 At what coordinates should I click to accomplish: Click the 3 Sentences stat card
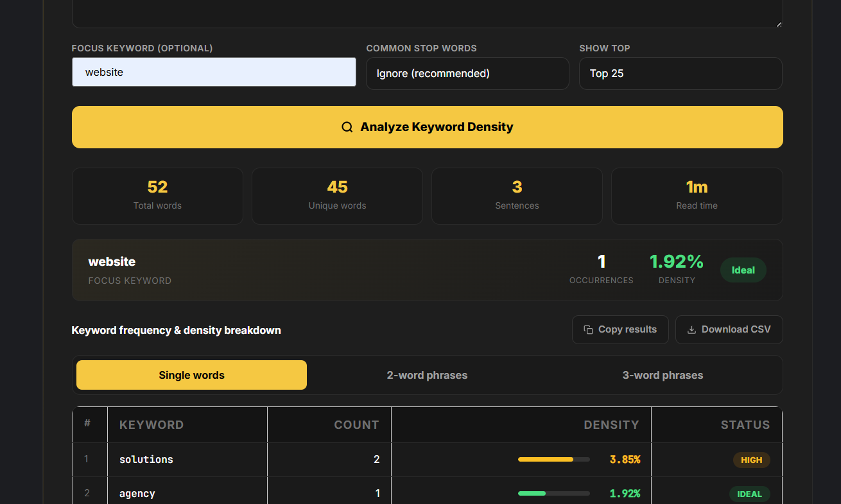[x=517, y=196]
